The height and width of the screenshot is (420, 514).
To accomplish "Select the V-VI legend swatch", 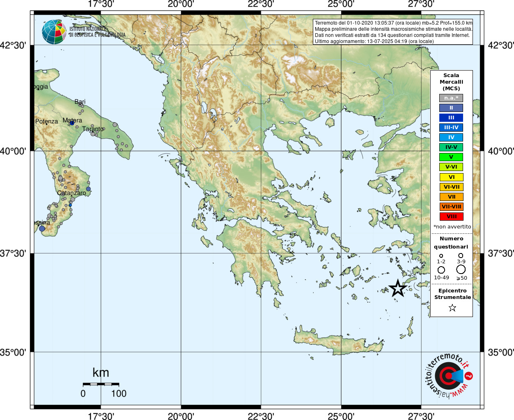I will (451, 167).
